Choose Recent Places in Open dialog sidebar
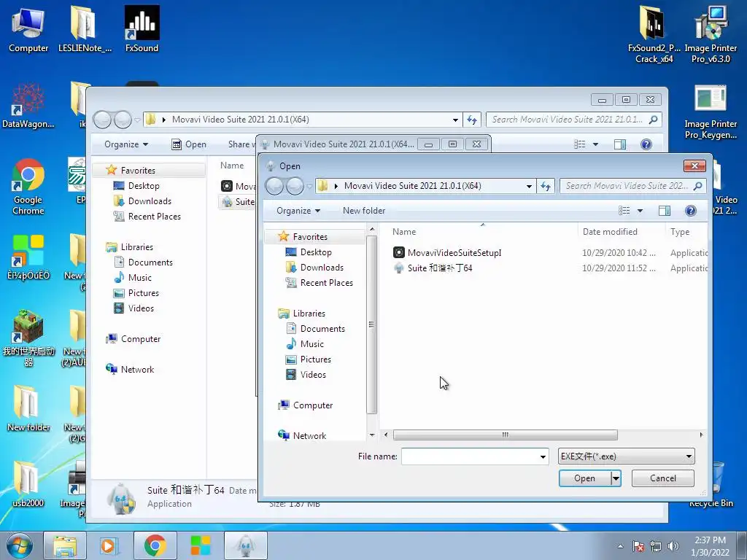This screenshot has height=560, width=747. tap(320, 282)
